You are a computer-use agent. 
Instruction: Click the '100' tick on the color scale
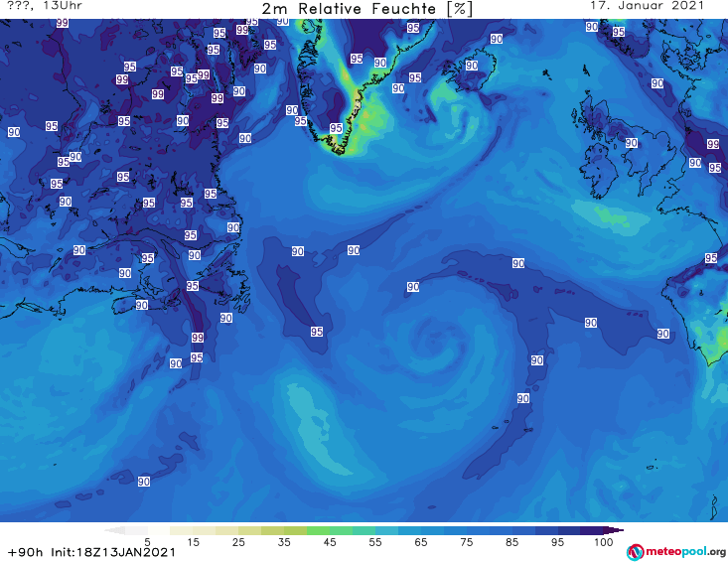coord(604,542)
